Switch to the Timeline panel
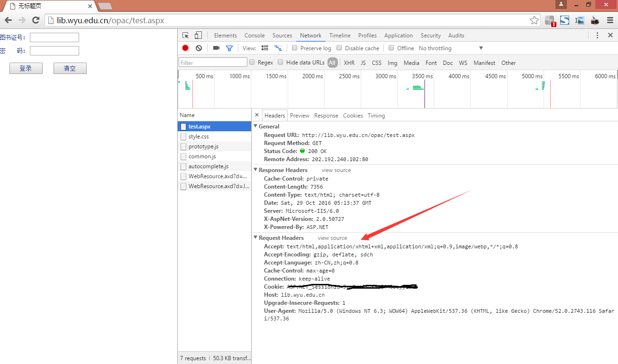This screenshot has height=364, width=618. click(340, 36)
